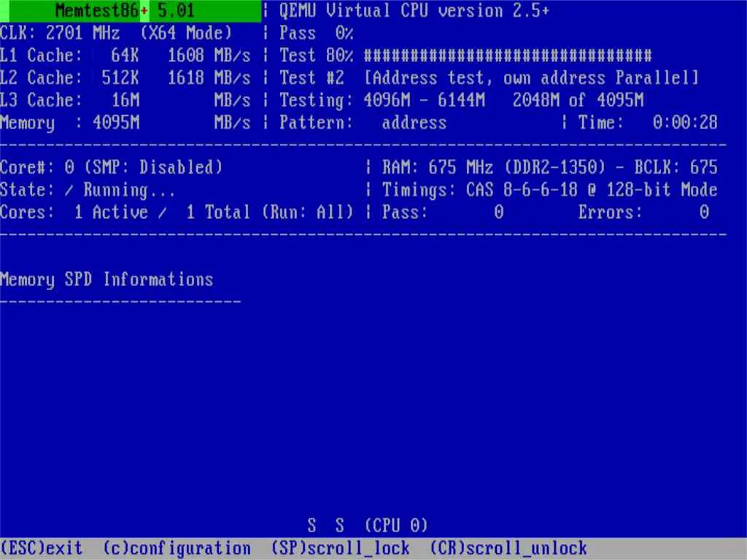Click the Memtest86+ 5.01 title banner

coord(131,10)
